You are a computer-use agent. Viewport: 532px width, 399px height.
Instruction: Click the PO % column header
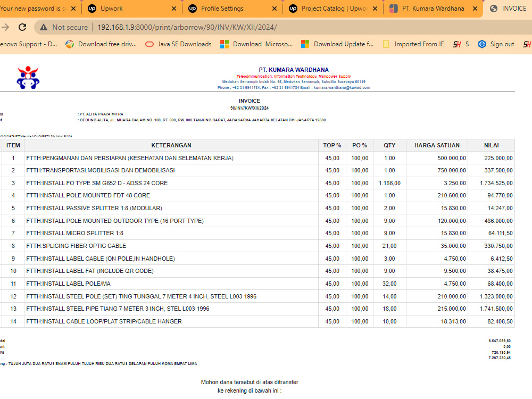360,145
